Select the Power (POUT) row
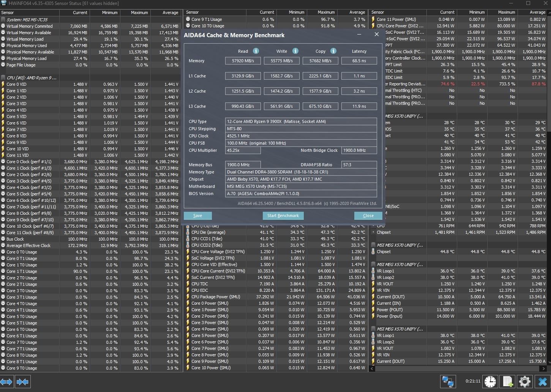This screenshot has width=551, height=392. (x=459, y=310)
